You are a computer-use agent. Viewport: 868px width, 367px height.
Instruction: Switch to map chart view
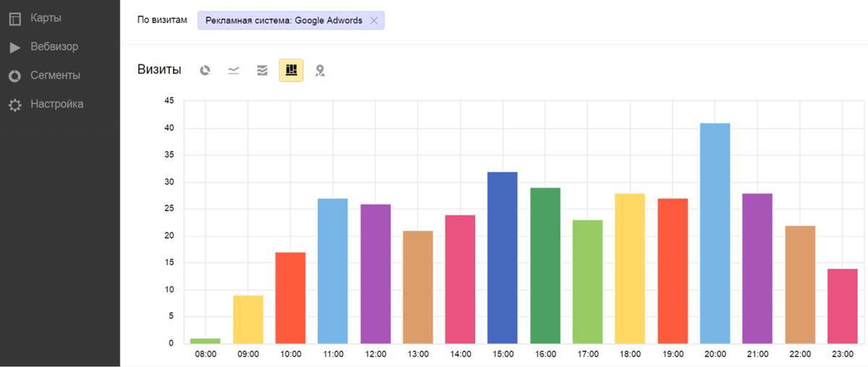click(x=320, y=70)
